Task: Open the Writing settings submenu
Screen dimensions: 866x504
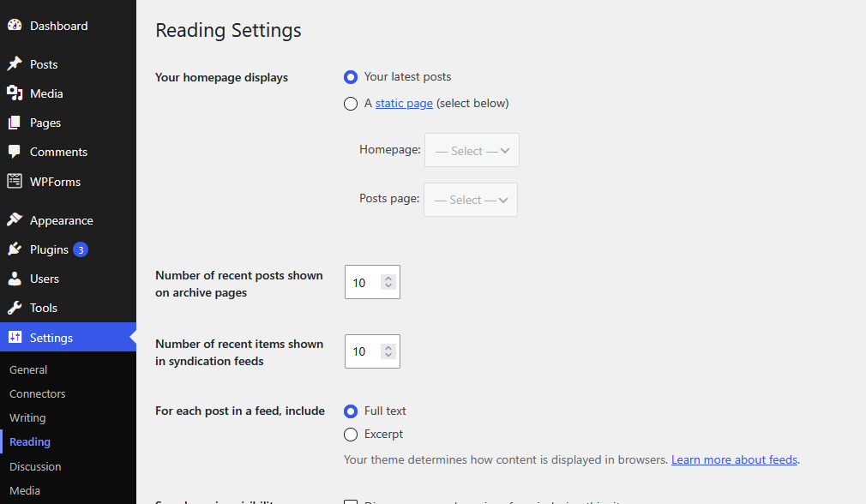Action: coord(27,418)
